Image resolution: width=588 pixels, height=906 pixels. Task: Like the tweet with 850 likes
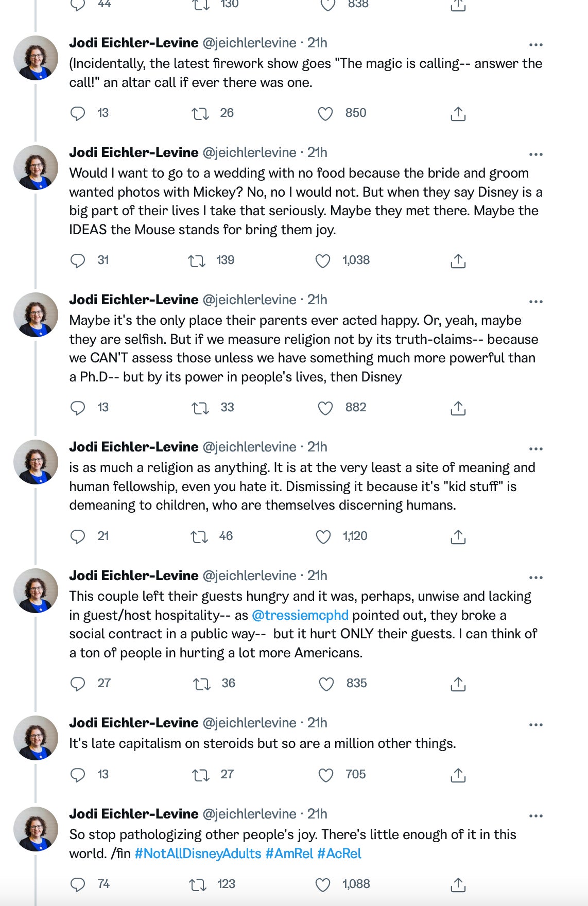325,113
